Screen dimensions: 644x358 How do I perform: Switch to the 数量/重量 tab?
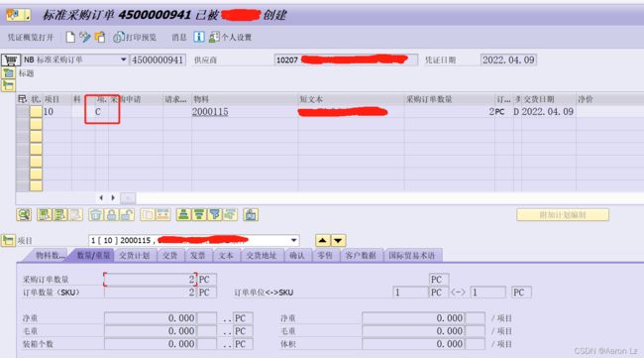click(93, 255)
